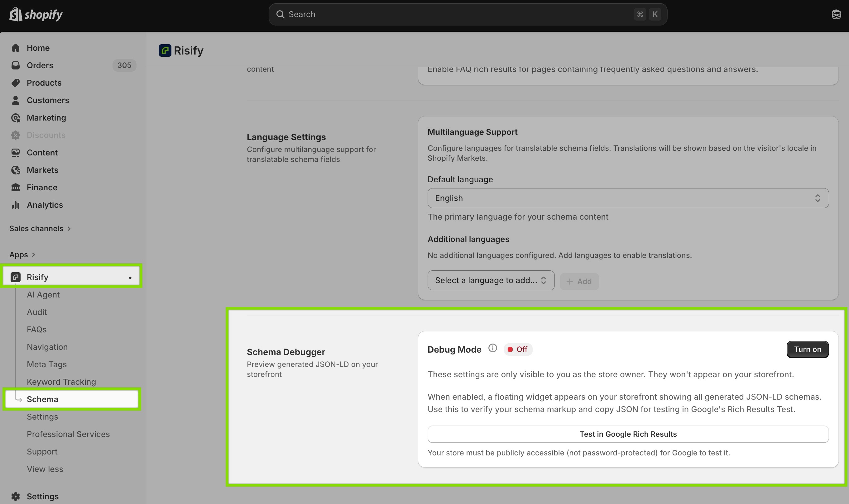The width and height of the screenshot is (849, 504).
Task: Expand the Apps section
Action: [x=22, y=255]
